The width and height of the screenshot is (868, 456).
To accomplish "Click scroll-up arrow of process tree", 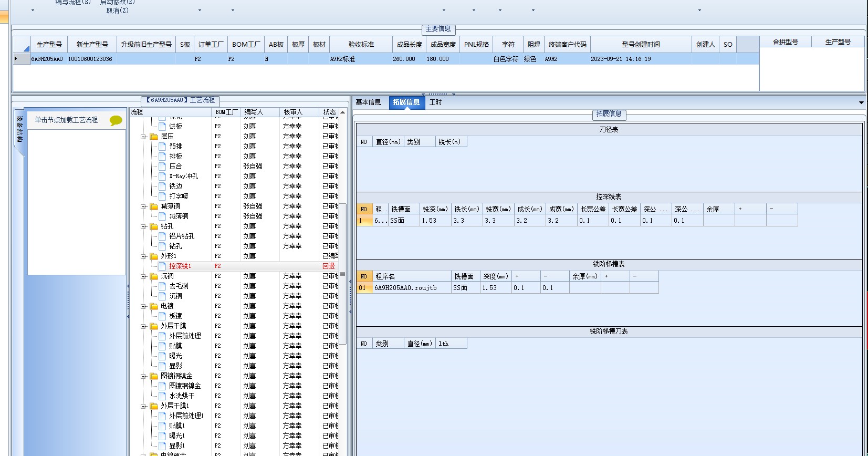I will pyautogui.click(x=342, y=112).
